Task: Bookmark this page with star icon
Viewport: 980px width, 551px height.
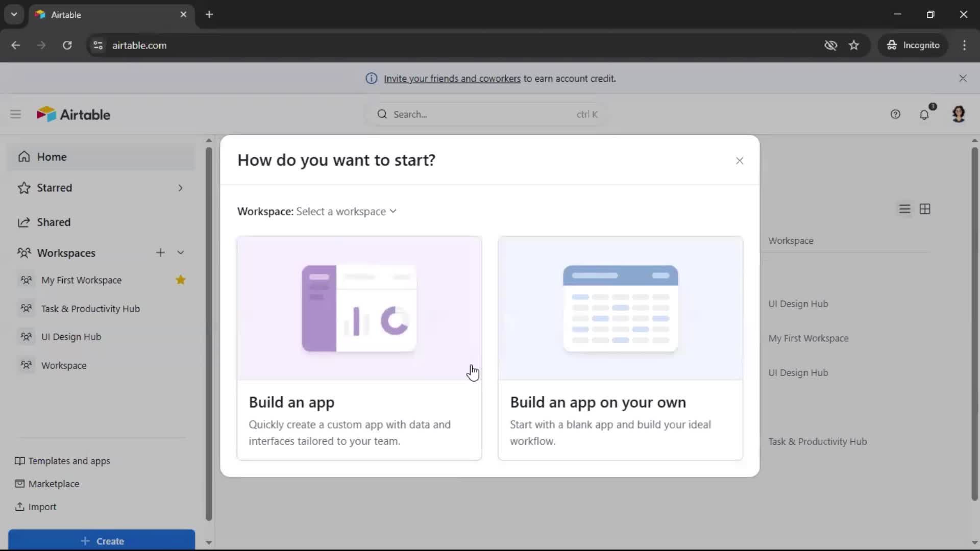Action: coord(854,45)
